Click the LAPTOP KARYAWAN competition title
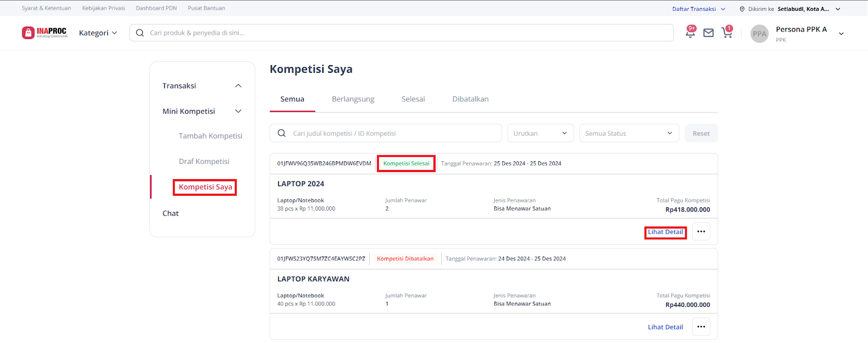Viewport: 868px width, 343px height. tap(314, 279)
